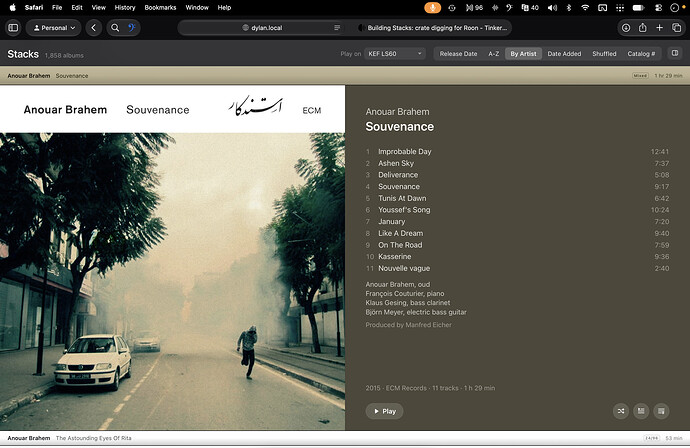Sort stacks A-Z
Image resolution: width=690 pixels, height=448 pixels.
(494, 54)
